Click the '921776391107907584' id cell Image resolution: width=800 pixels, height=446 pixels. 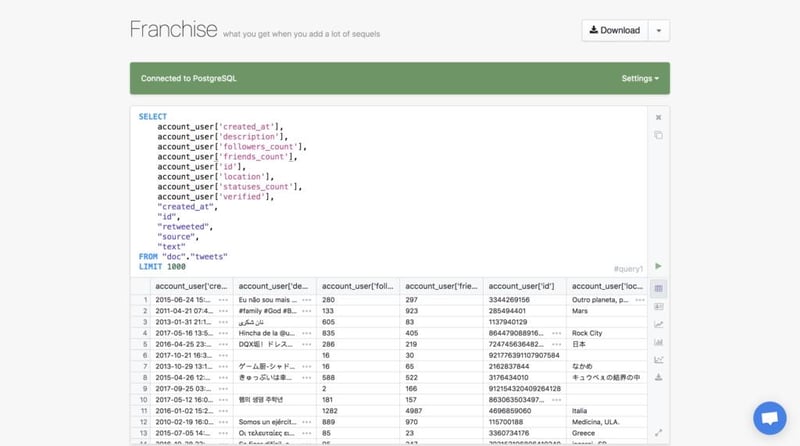[524, 356]
